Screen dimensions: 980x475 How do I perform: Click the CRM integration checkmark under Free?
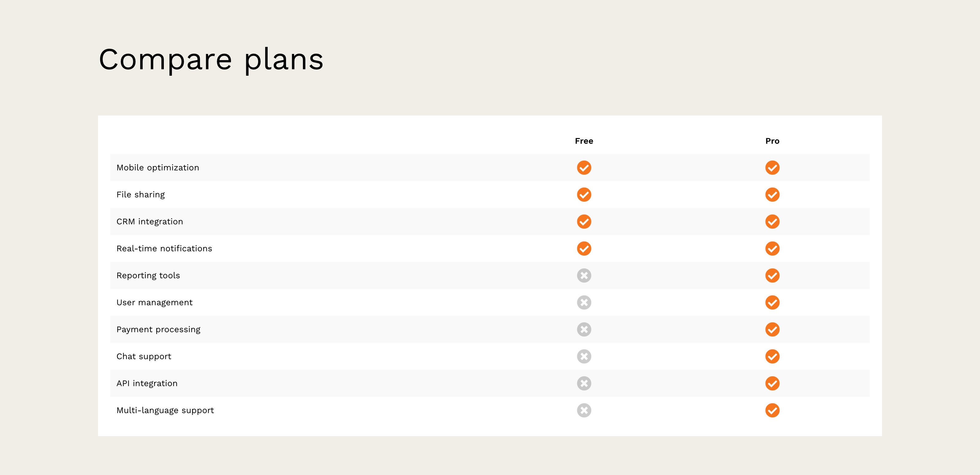tap(584, 221)
